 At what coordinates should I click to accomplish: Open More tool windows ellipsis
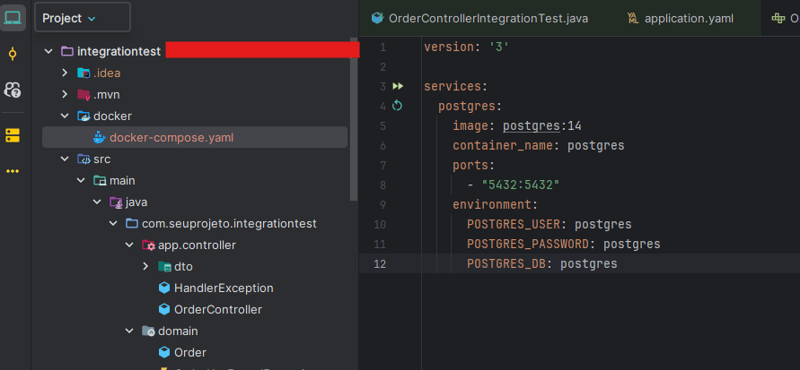[x=13, y=171]
